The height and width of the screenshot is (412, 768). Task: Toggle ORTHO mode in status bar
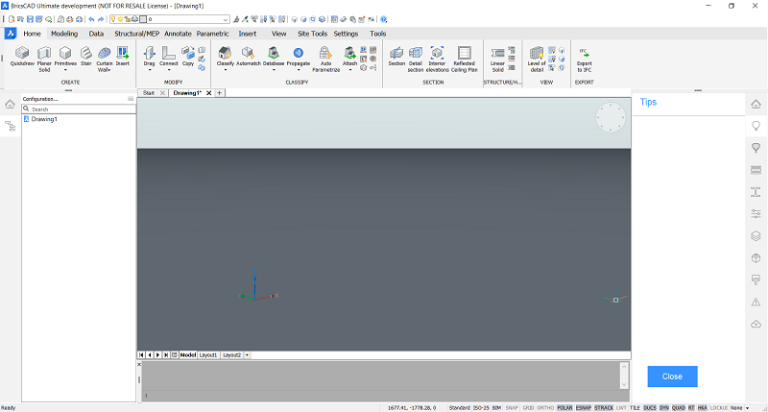pos(544,408)
